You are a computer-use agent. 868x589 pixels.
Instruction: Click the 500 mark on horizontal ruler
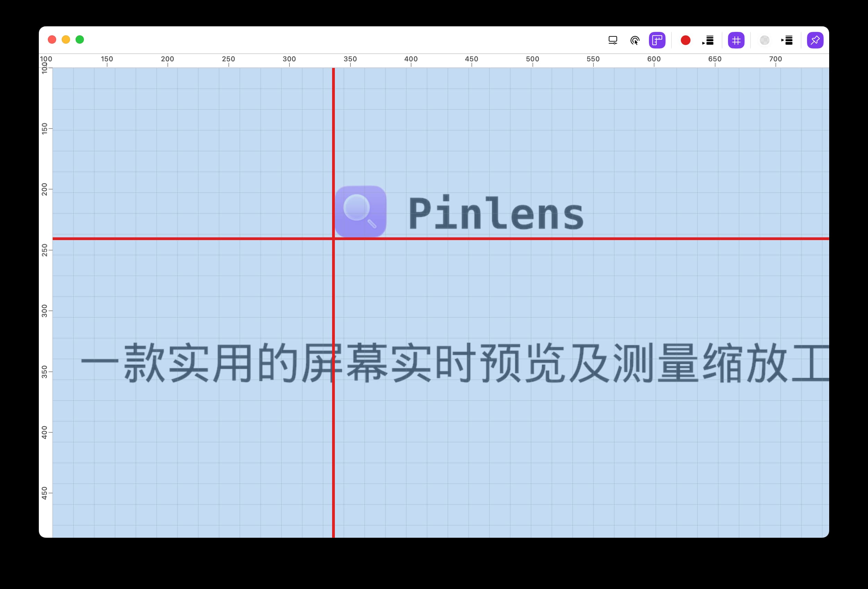coord(532,59)
